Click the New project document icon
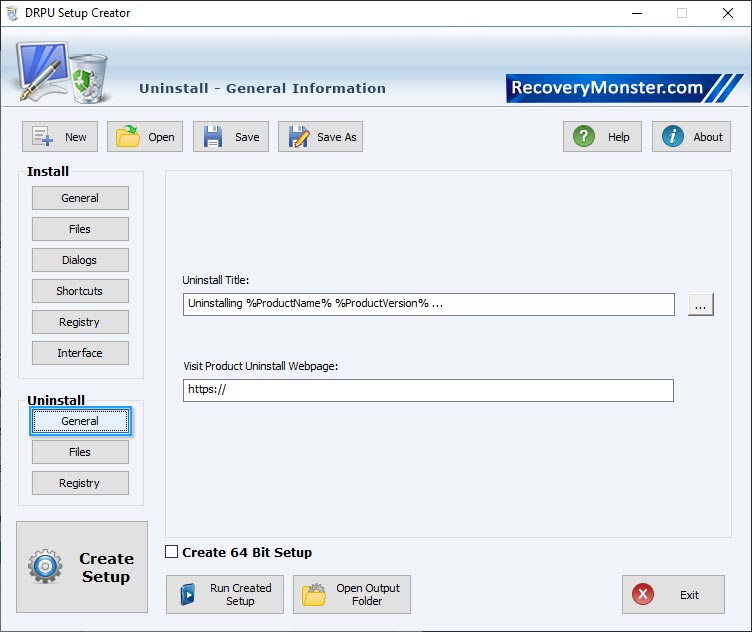 [x=42, y=137]
